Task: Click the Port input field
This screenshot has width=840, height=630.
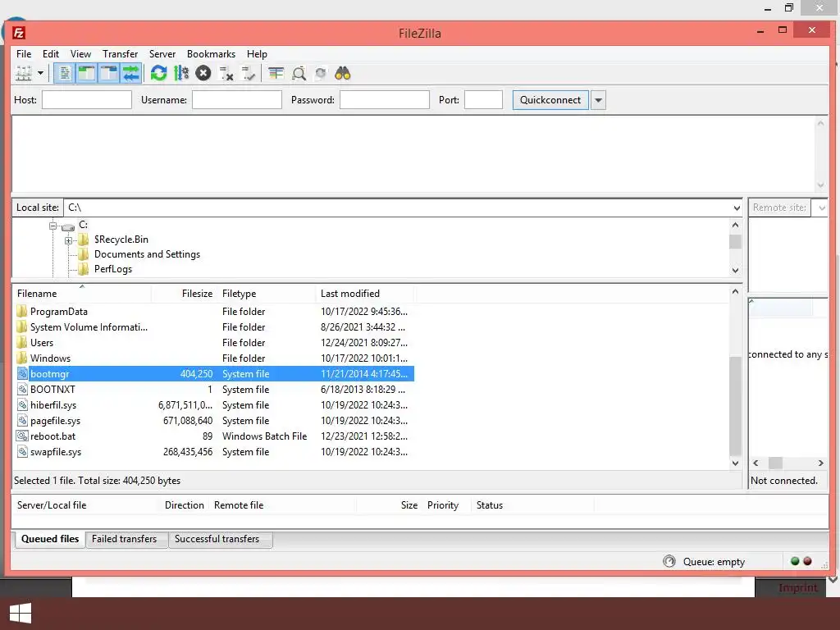Action: tap(483, 99)
